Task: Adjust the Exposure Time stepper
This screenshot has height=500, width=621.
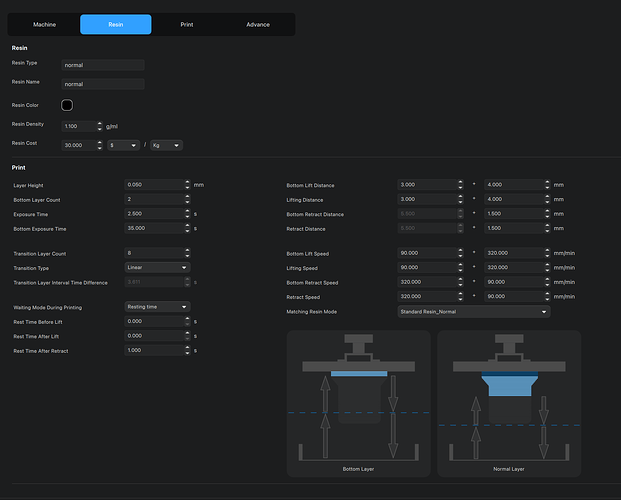Action: point(187,214)
